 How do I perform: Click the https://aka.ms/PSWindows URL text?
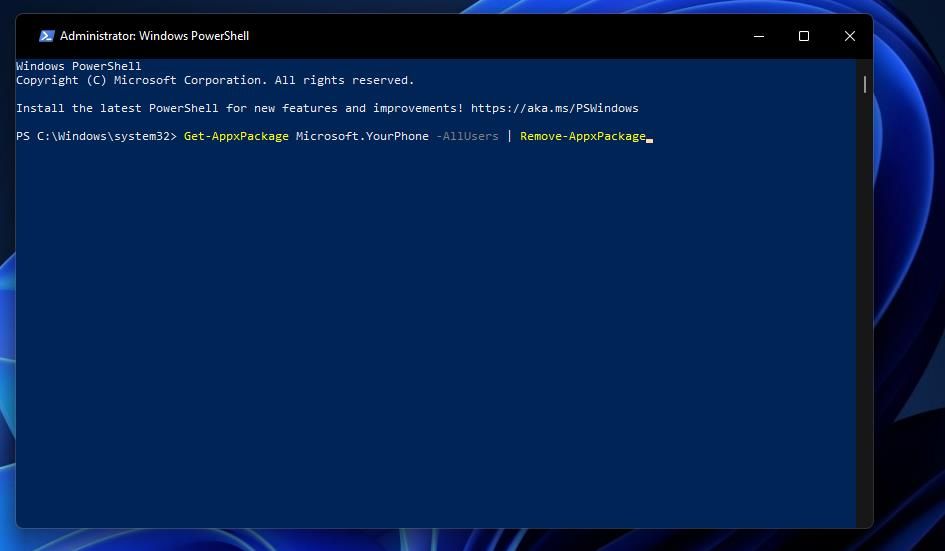(x=554, y=109)
